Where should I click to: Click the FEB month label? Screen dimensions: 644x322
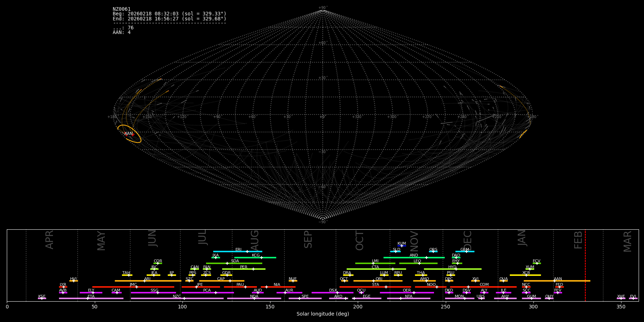click(578, 240)
